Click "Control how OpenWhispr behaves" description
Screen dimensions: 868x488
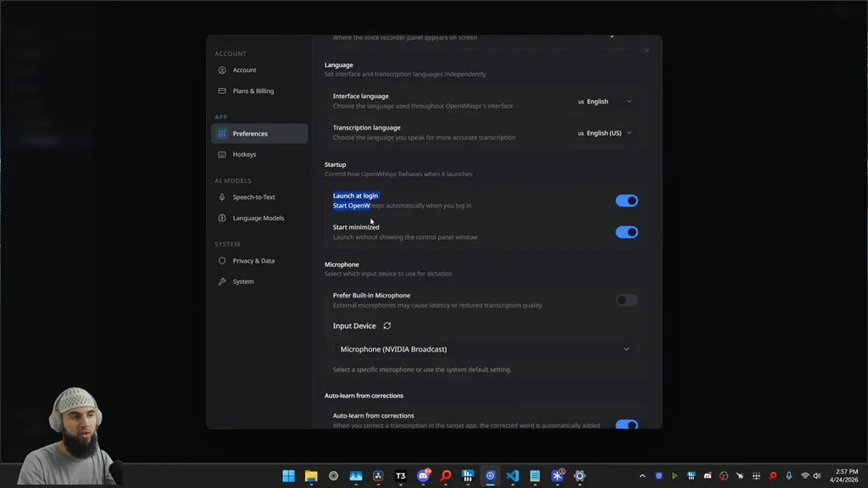click(x=398, y=175)
